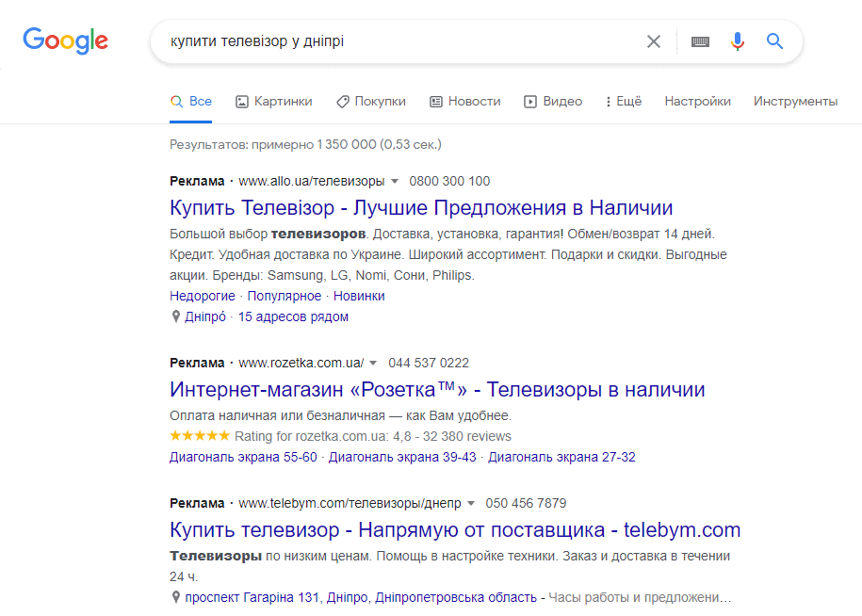Click the Google logo
This screenshot has height=616, width=862.
pyautogui.click(x=65, y=41)
